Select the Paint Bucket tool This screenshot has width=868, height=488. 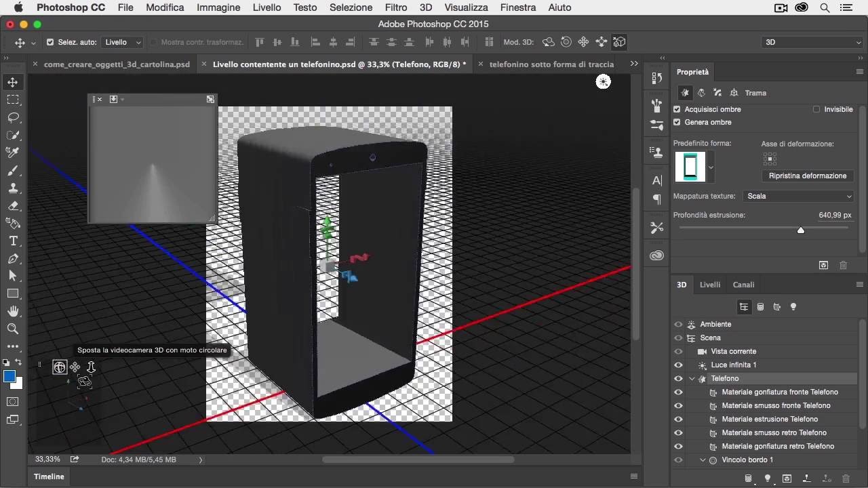(13, 223)
